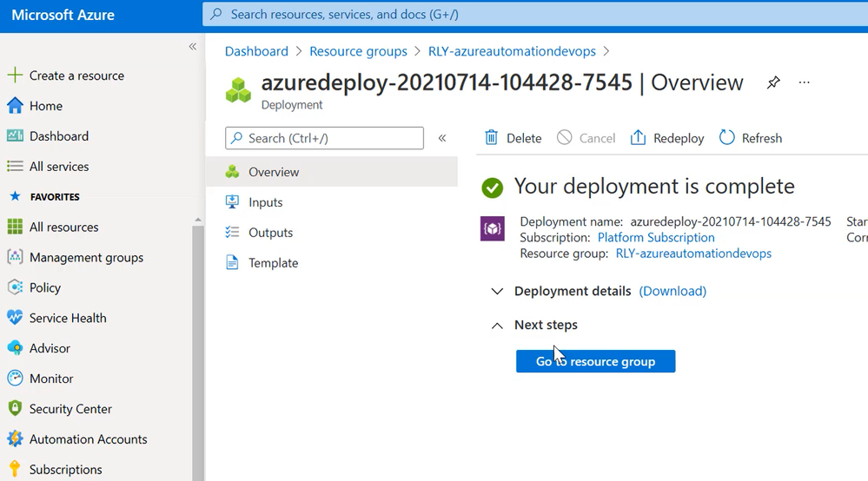Click the deployment name value text
The width and height of the screenshot is (868, 481).
[x=731, y=221]
